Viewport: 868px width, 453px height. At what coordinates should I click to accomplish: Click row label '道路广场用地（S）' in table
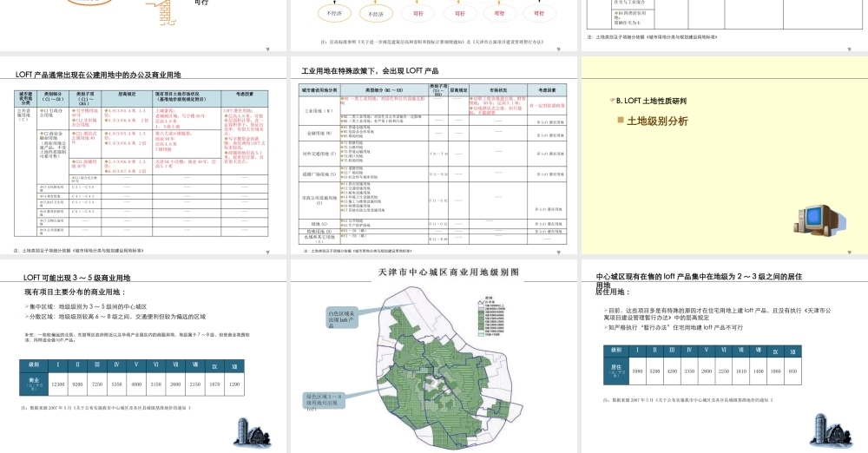tap(319, 174)
